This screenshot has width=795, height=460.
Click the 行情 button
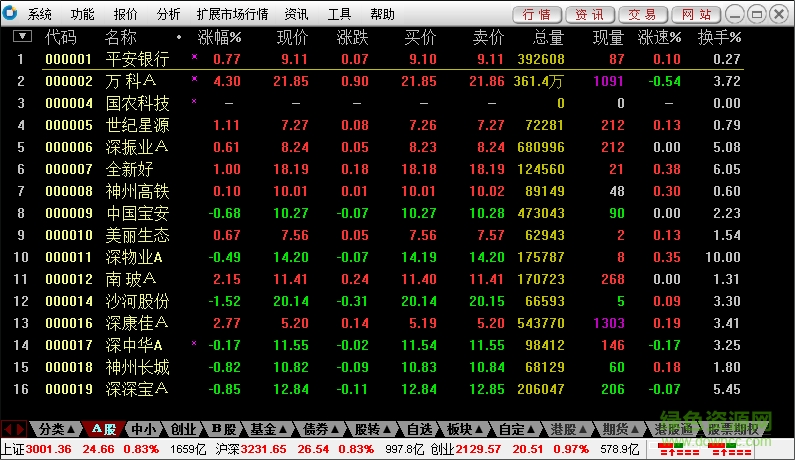click(537, 14)
